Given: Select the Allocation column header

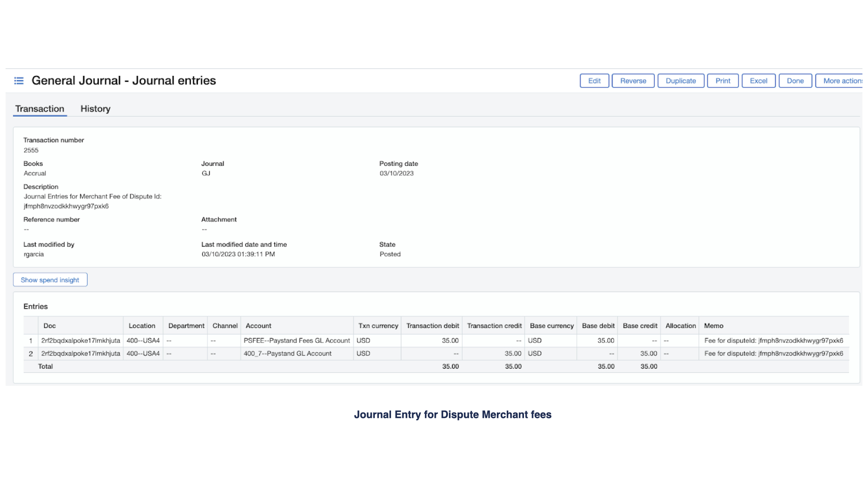Looking at the screenshot, I should point(680,326).
